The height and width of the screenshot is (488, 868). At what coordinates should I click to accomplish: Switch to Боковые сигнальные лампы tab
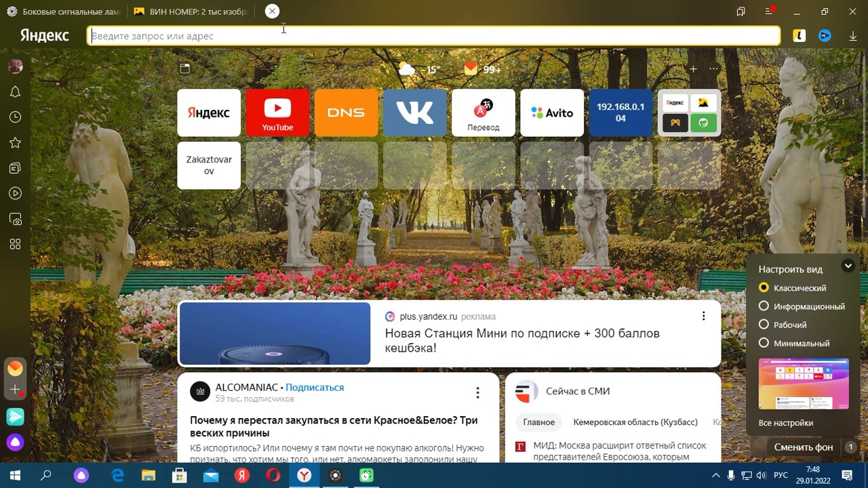[x=63, y=12]
